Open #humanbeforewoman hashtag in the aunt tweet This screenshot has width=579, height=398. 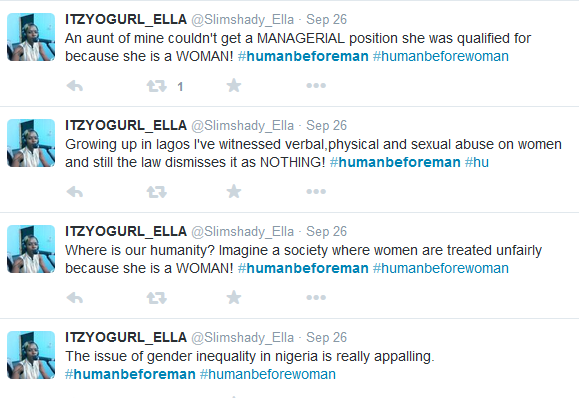(441, 56)
